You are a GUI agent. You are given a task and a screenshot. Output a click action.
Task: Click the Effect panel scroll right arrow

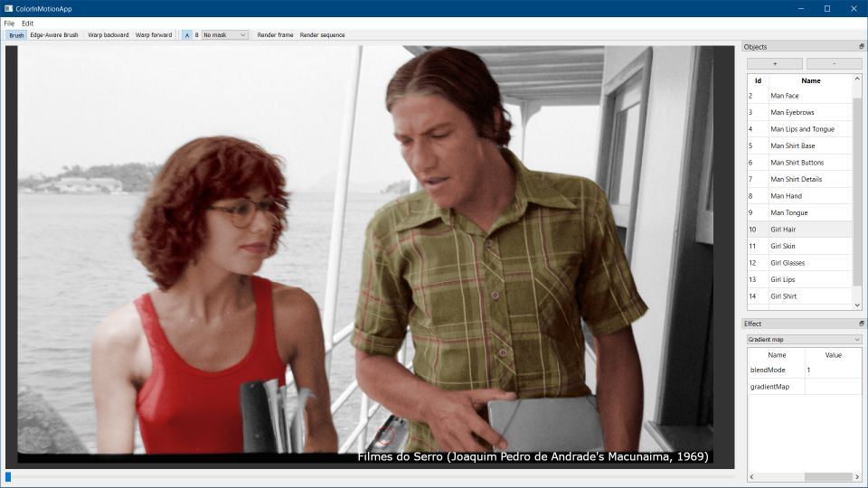[x=857, y=477]
